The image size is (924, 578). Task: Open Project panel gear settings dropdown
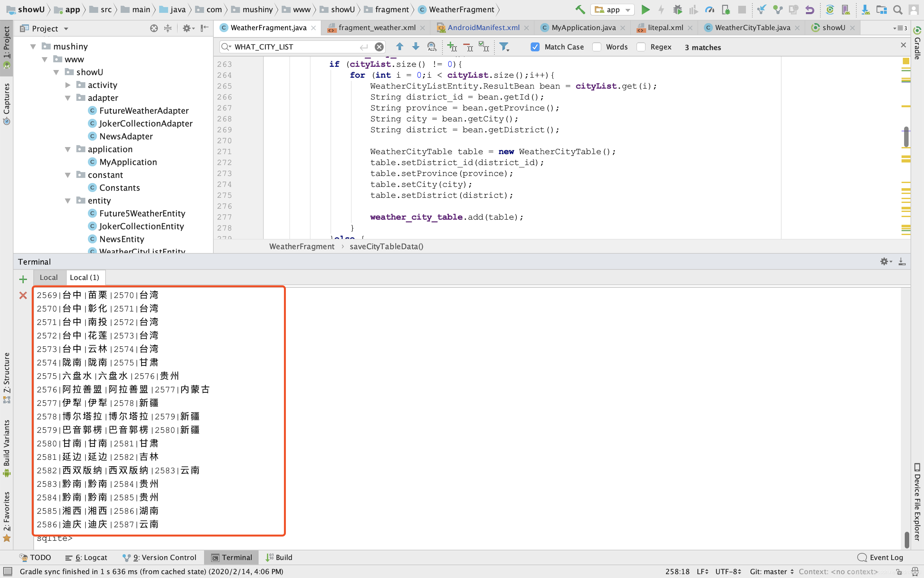pyautogui.click(x=188, y=28)
